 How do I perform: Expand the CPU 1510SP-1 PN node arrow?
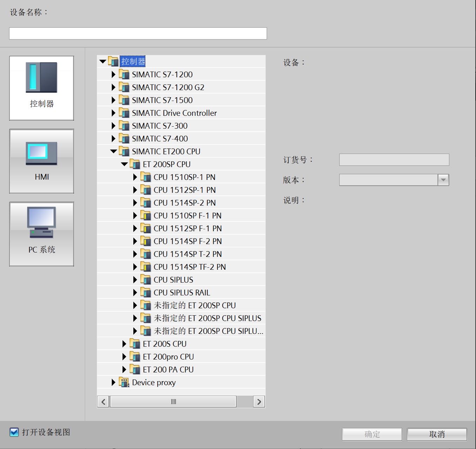[135, 177]
